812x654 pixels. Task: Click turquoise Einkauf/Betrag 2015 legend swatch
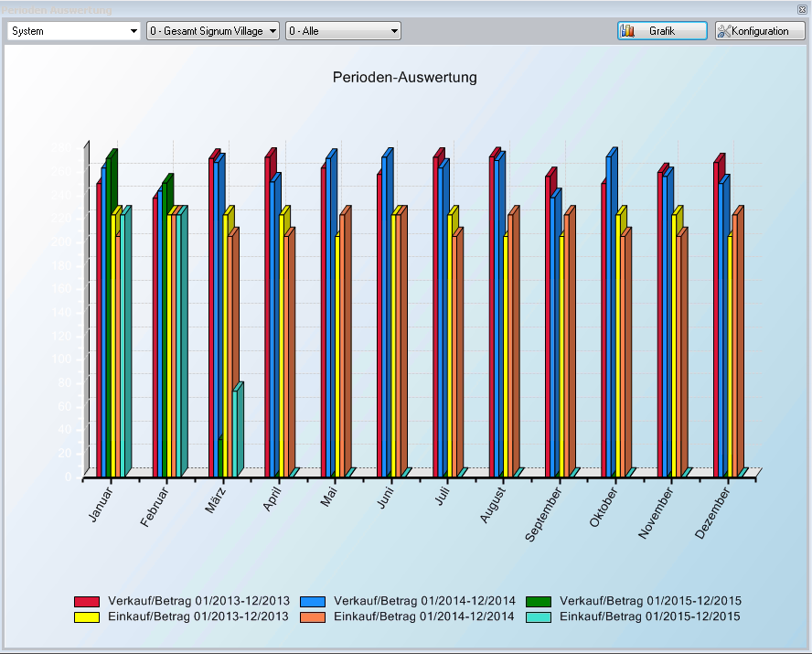point(540,617)
